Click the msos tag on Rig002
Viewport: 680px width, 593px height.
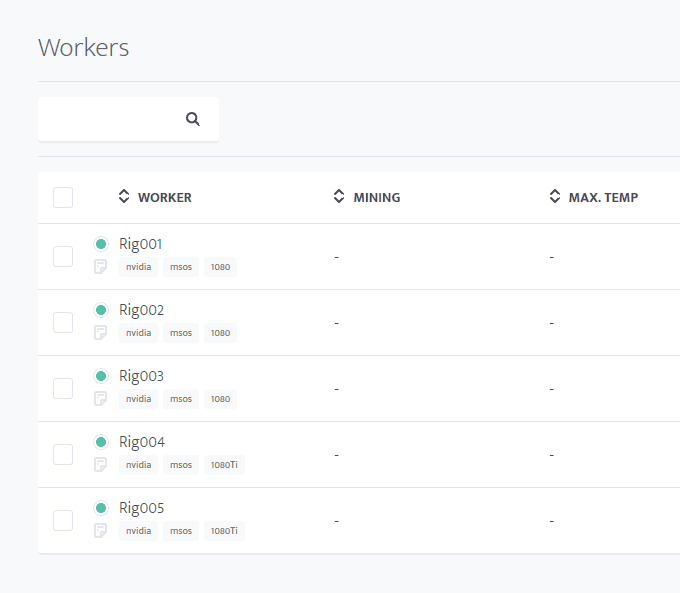pyautogui.click(x=181, y=333)
